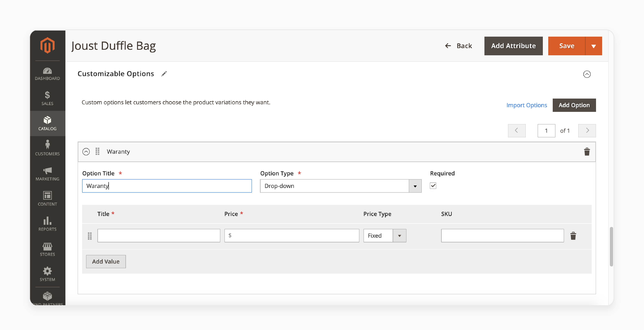The height and width of the screenshot is (330, 644).
Task: Click the Back arrow link
Action: [x=459, y=46]
